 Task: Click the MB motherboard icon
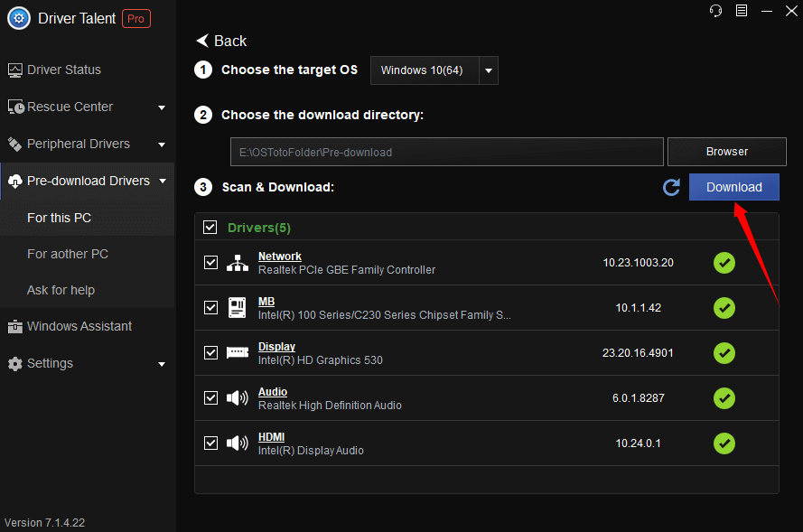pos(238,308)
